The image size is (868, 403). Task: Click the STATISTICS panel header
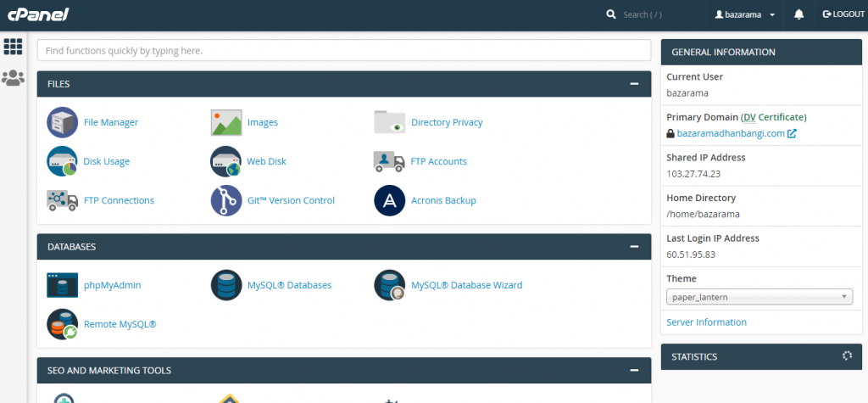(x=762, y=356)
